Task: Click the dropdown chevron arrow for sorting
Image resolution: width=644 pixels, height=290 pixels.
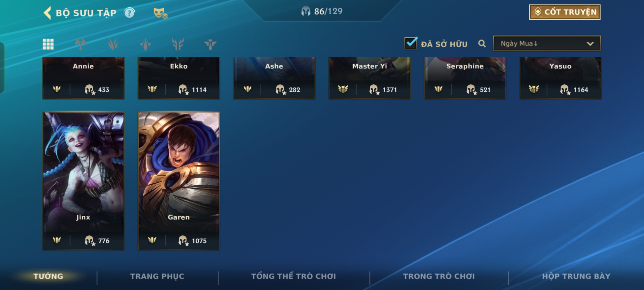Action: point(590,44)
